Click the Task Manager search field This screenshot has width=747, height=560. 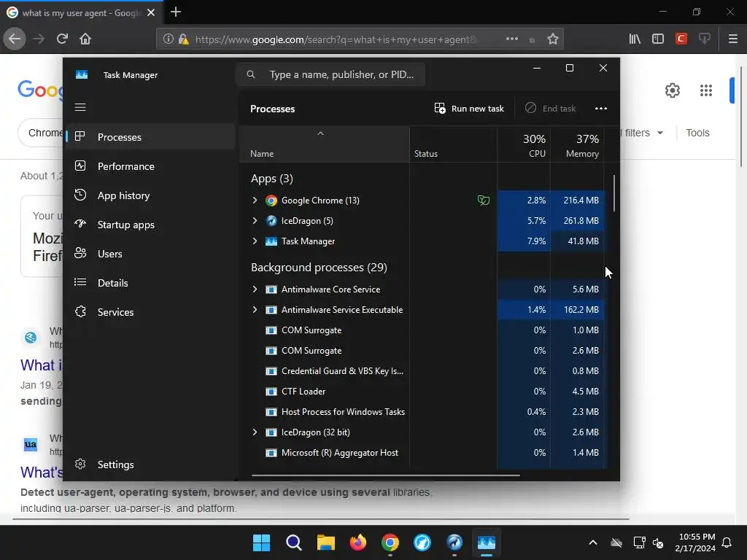[x=330, y=74]
